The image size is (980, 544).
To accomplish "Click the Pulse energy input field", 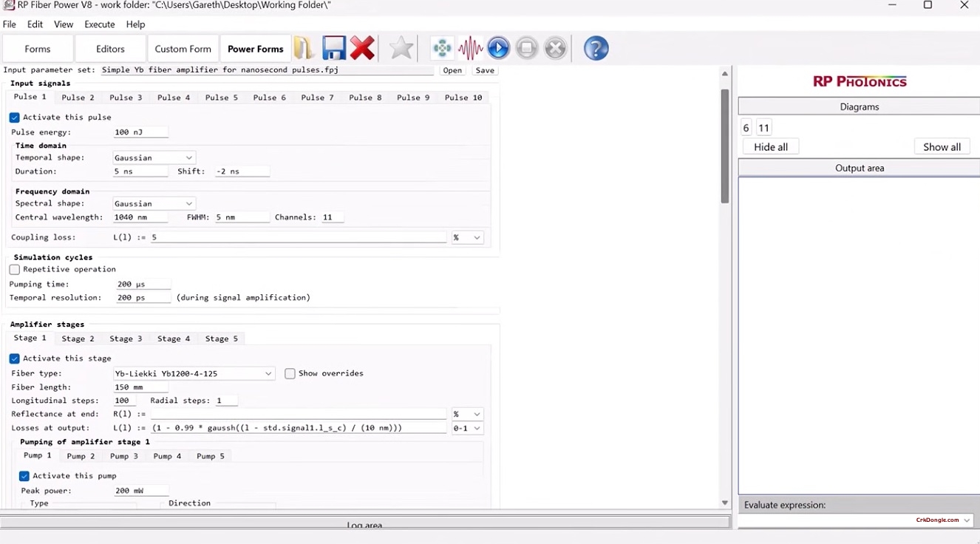I will click(x=140, y=131).
